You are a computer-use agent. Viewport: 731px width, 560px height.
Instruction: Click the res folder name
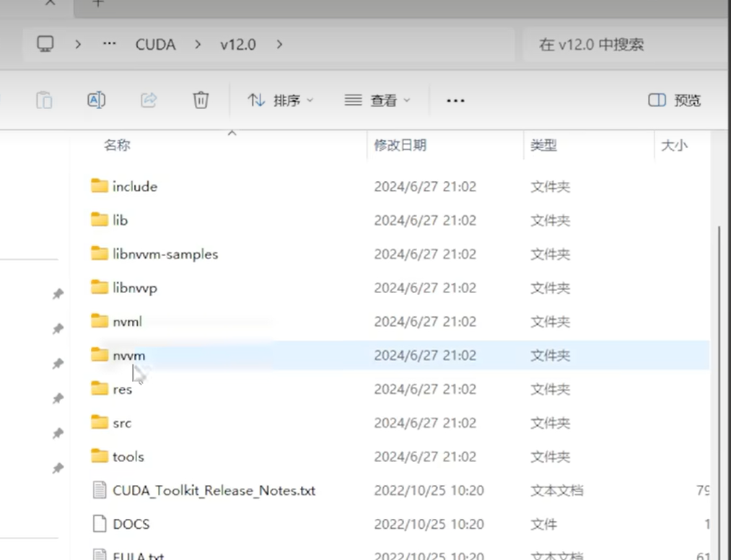point(122,390)
